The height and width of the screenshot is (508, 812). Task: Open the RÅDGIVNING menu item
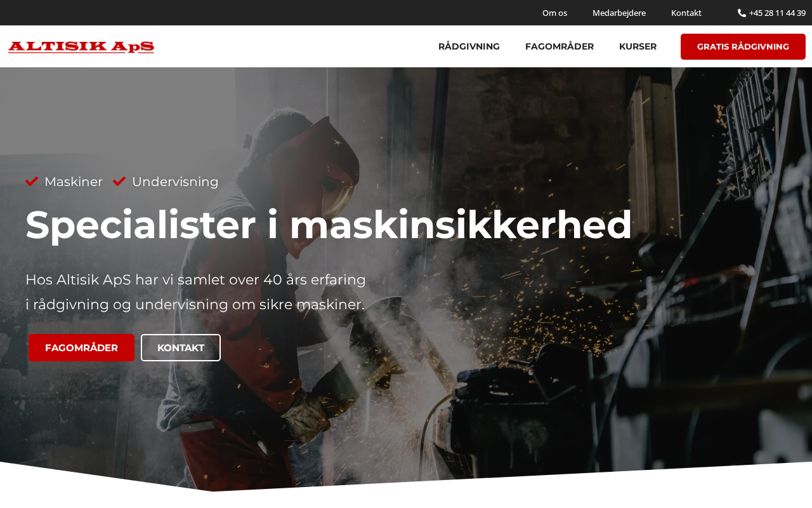pyautogui.click(x=469, y=46)
